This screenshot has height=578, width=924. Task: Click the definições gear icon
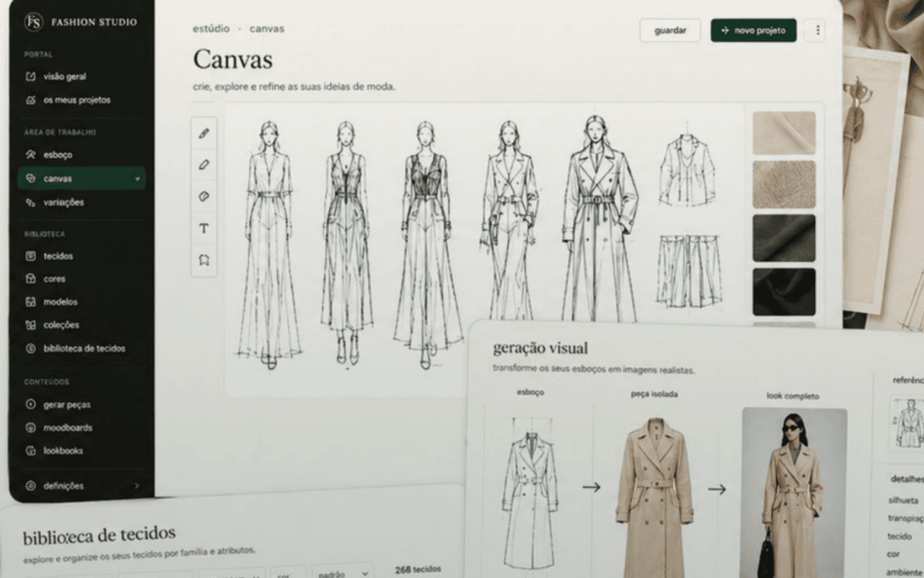(x=31, y=486)
